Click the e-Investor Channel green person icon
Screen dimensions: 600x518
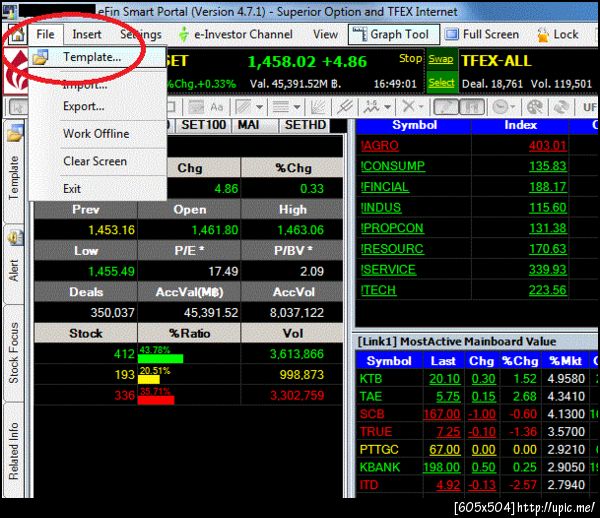click(184, 34)
